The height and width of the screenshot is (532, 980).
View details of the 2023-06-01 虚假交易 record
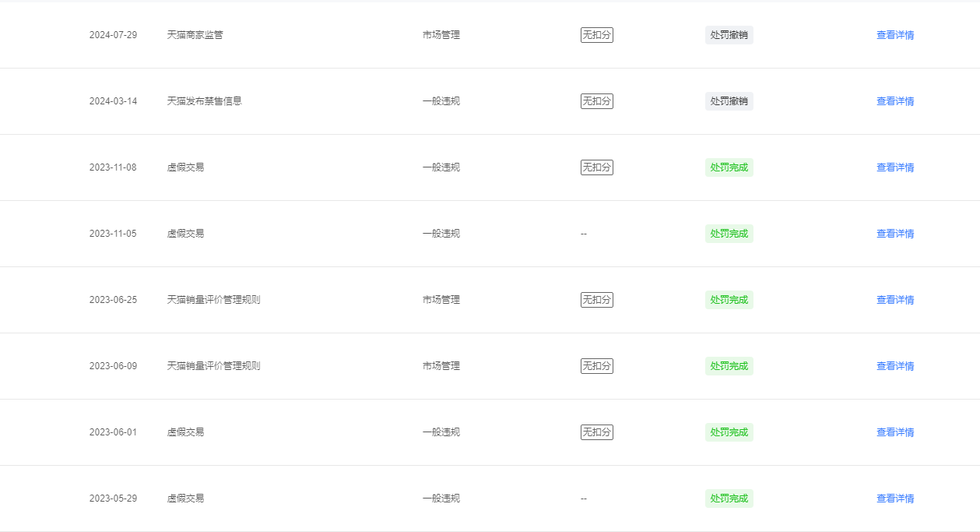[x=895, y=432]
